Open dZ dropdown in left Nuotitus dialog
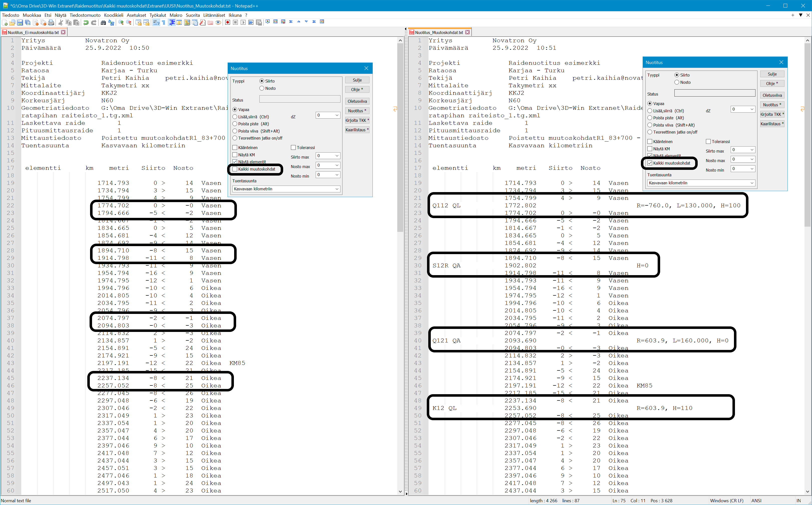812x505 pixels. 337,115
